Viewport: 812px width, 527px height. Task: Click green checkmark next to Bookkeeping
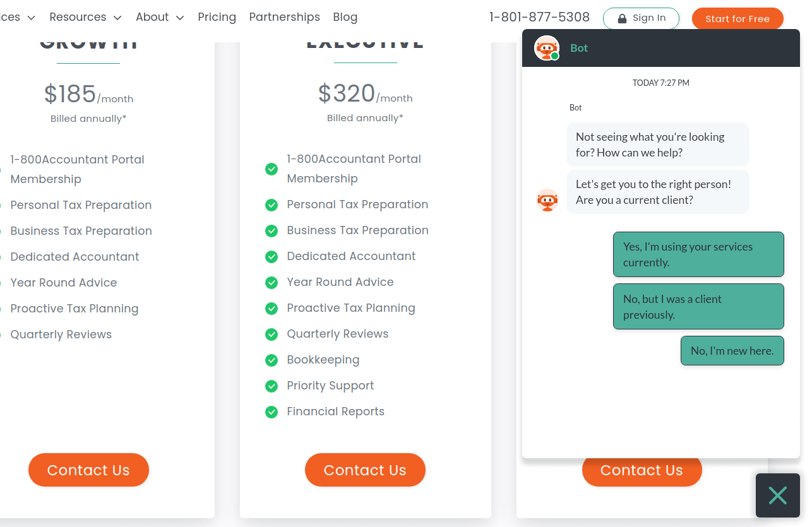(272, 360)
